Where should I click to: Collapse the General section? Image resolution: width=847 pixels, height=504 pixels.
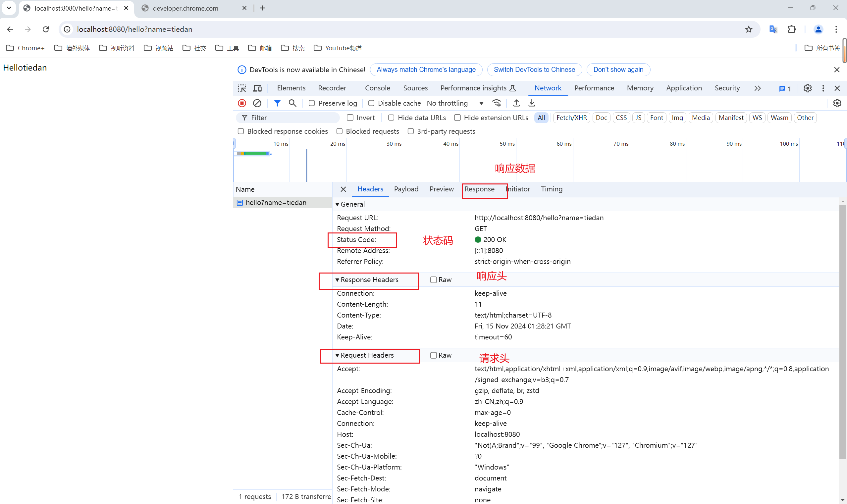tap(337, 204)
